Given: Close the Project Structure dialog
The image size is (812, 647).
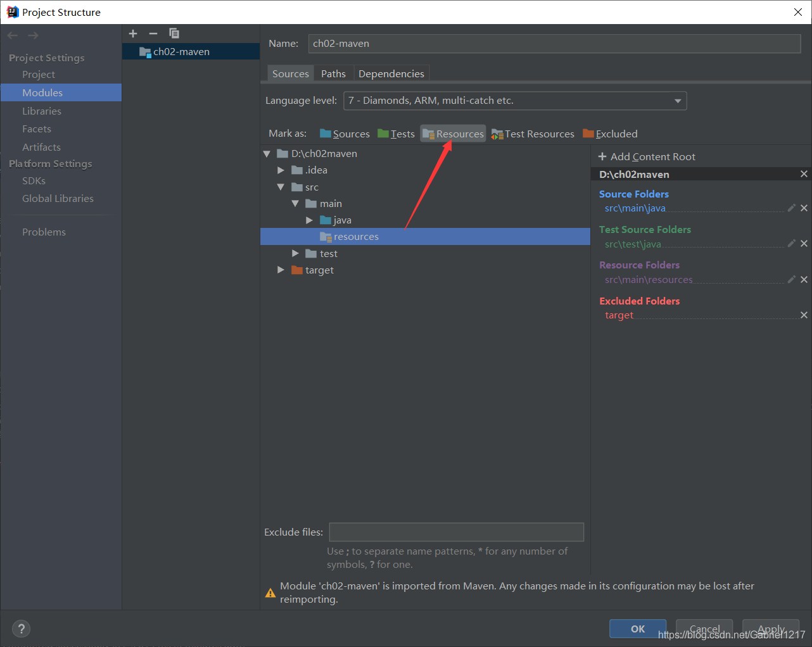Looking at the screenshot, I should tap(798, 12).
